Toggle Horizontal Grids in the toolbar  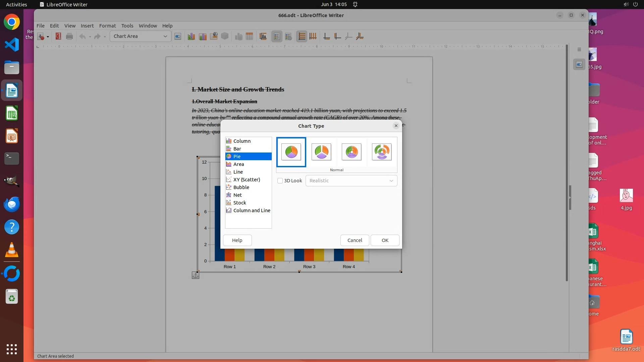pos(302,36)
